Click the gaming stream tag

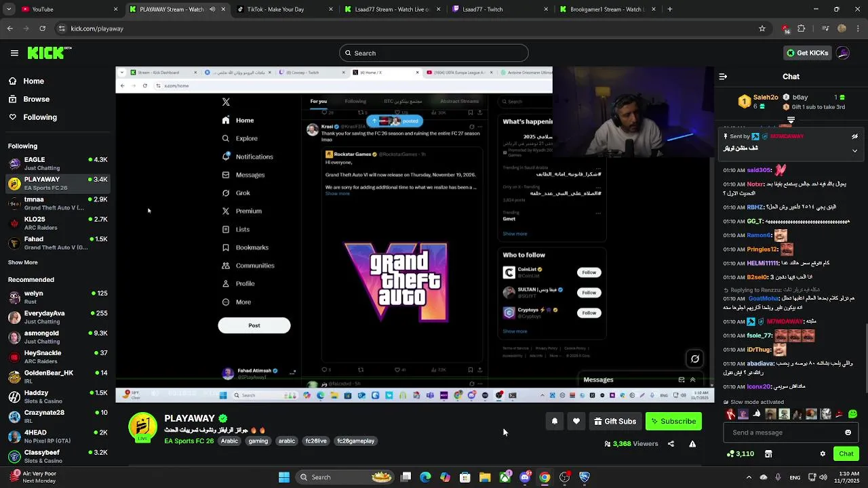pyautogui.click(x=258, y=441)
